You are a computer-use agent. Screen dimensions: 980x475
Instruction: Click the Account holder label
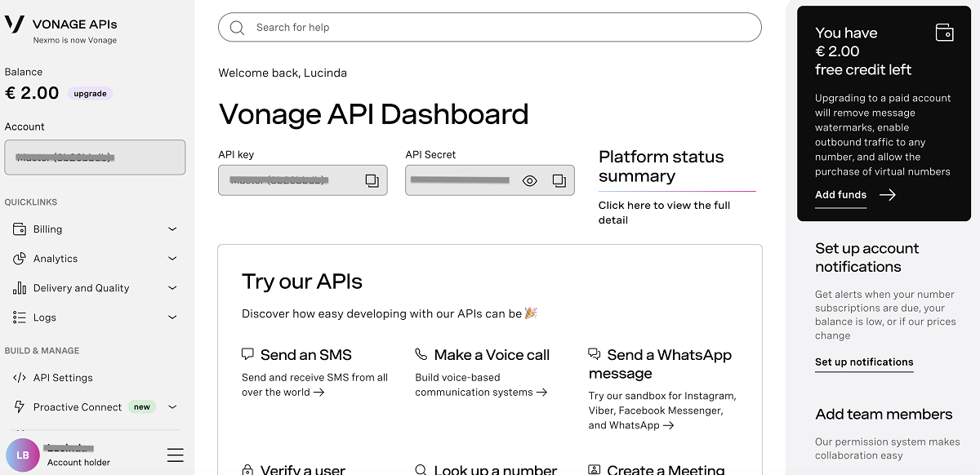coord(78,463)
